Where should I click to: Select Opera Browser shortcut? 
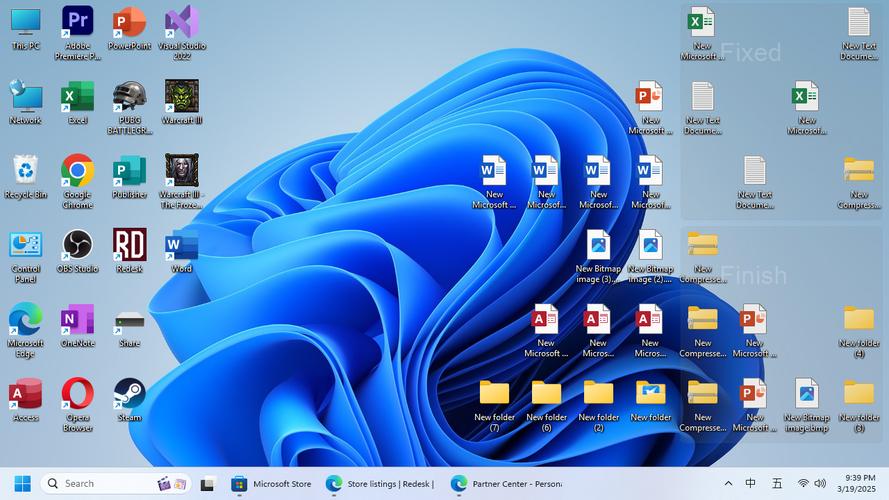[78, 405]
